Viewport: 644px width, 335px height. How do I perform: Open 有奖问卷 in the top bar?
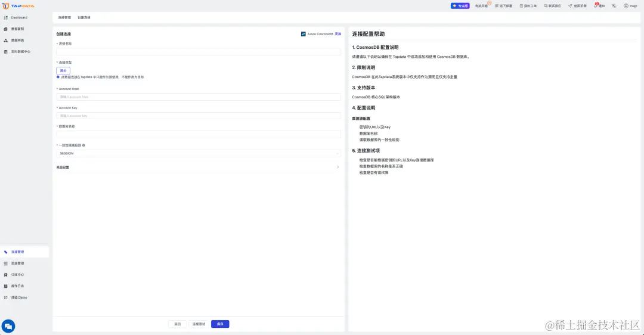pyautogui.click(x=481, y=6)
